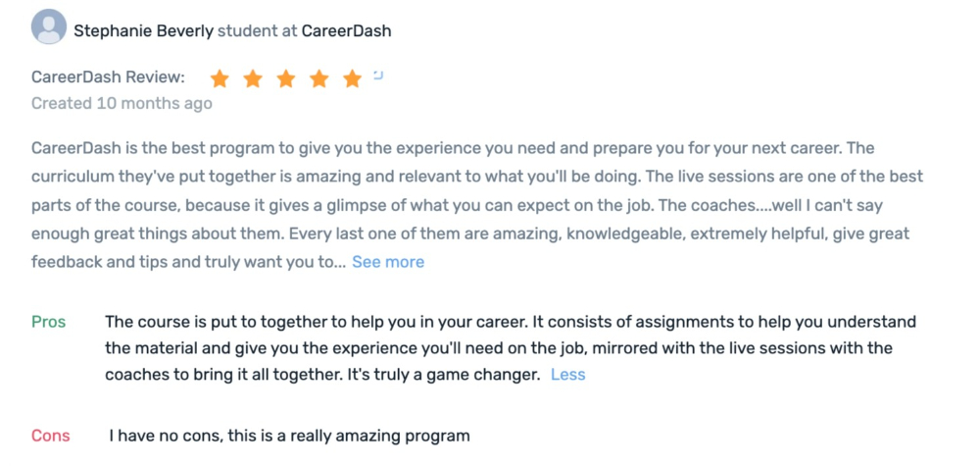Collapse the Pros text with Less

(568, 375)
